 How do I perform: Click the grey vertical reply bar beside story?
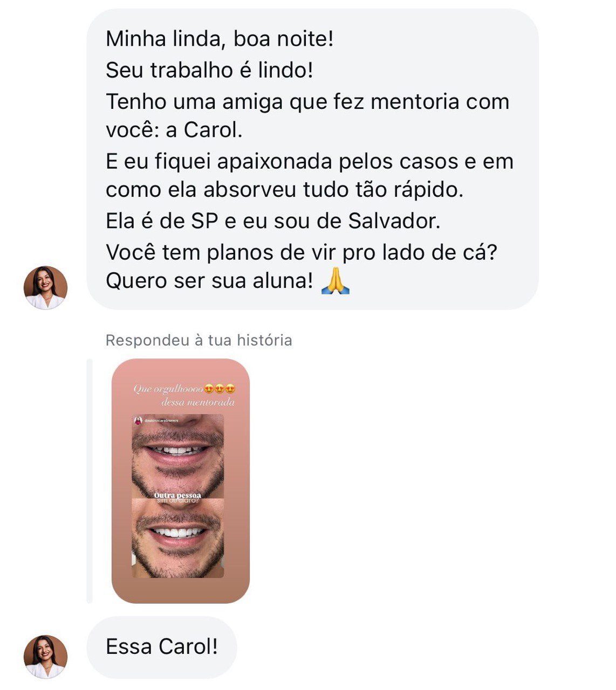coord(90,481)
